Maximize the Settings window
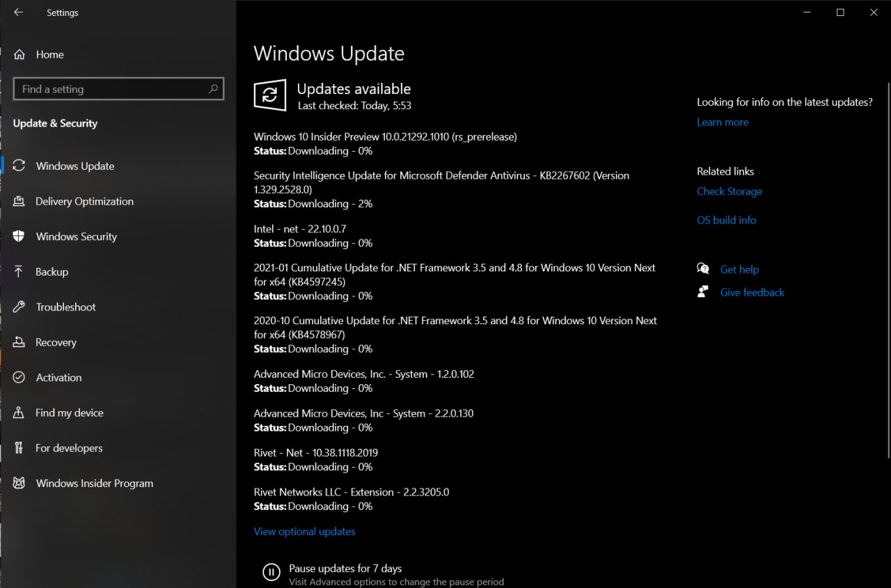 840,13
